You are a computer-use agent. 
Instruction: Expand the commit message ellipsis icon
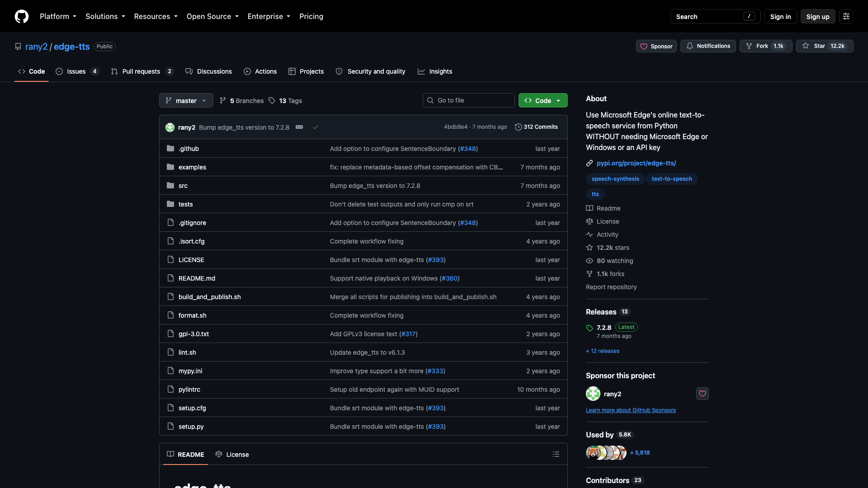(299, 127)
